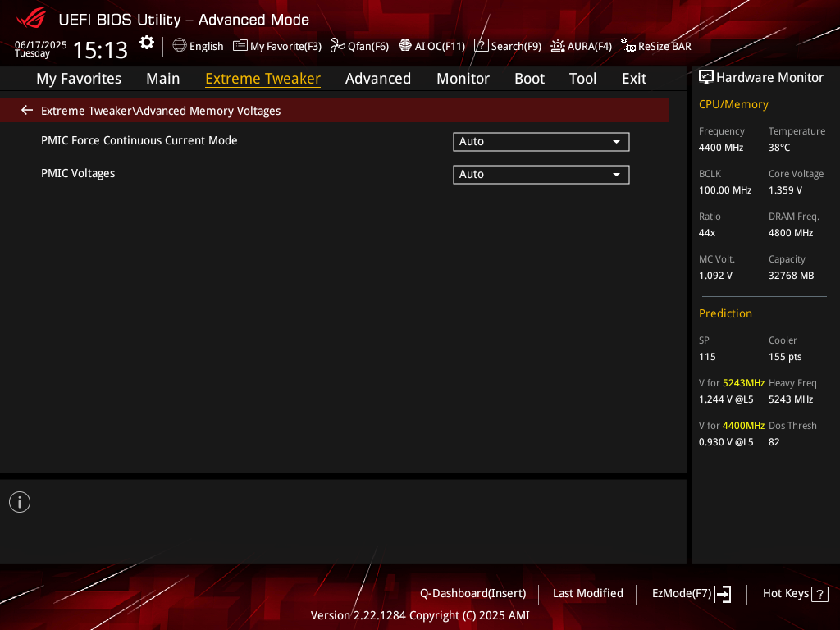Screen dimensions: 840x630
Task: Click the 4800 MHz DRAM frequency value
Action: coord(791,233)
